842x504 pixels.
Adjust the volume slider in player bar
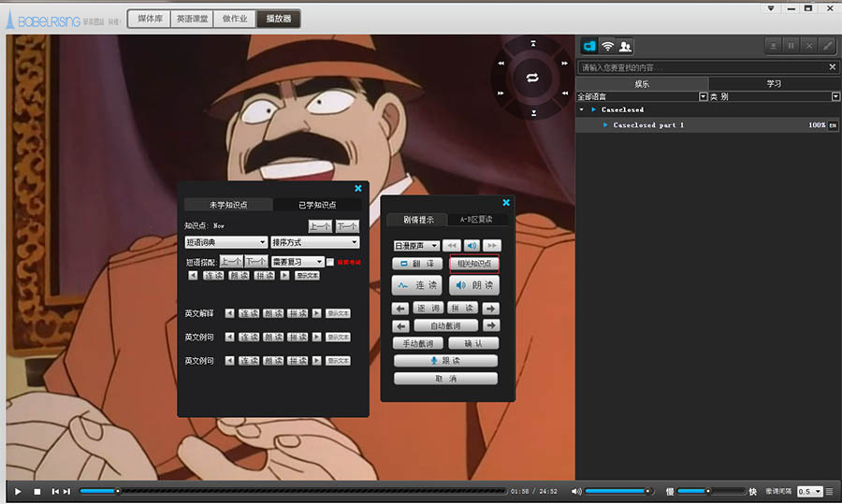[x=620, y=491]
